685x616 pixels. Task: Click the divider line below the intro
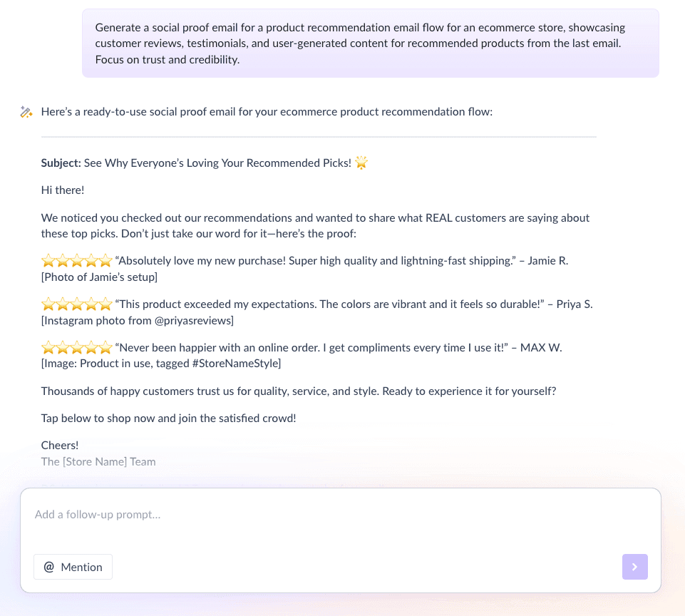pos(319,135)
